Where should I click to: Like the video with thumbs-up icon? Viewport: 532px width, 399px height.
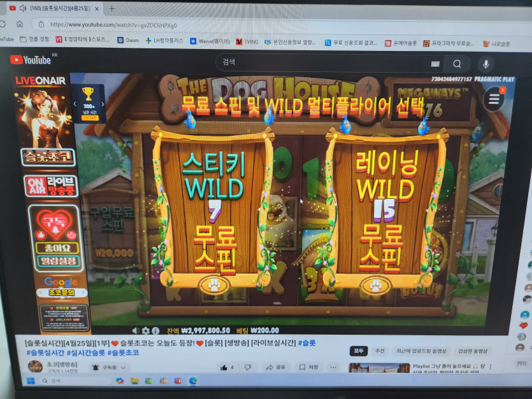(224, 367)
